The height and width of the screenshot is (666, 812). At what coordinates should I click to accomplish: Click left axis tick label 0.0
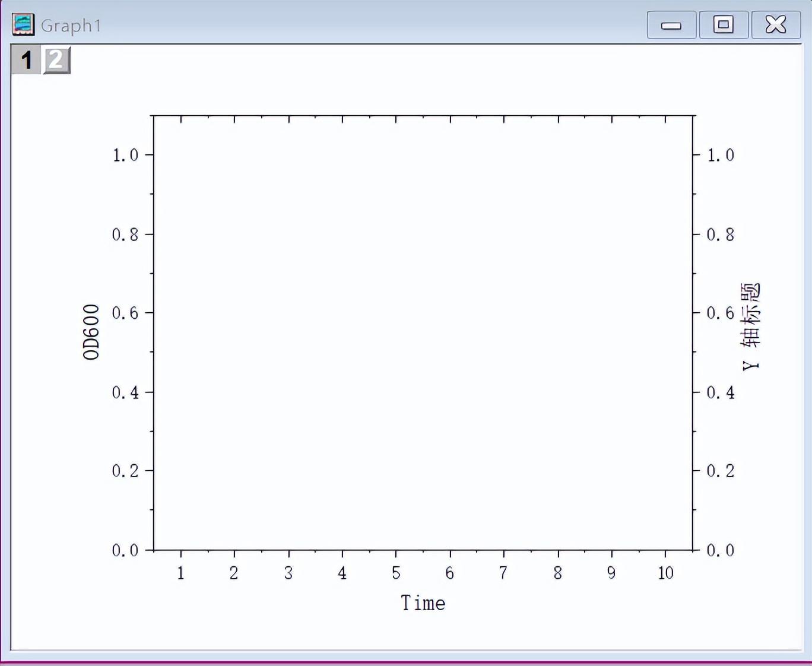(x=125, y=550)
